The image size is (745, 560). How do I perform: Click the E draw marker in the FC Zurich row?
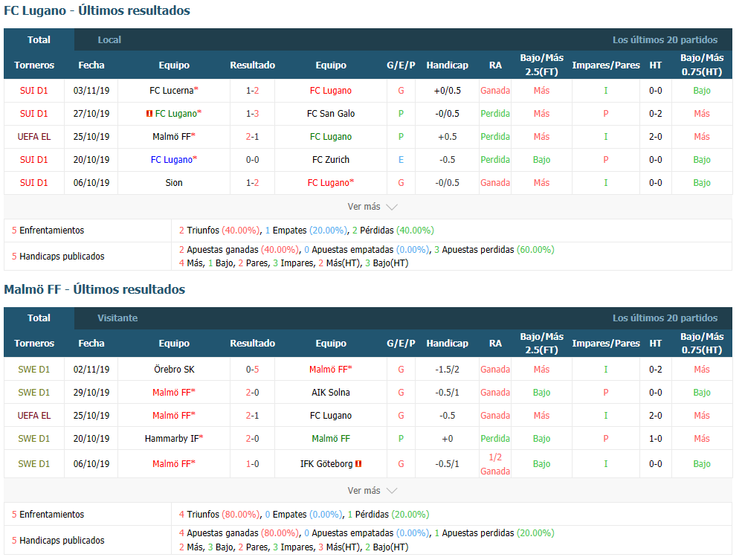coord(401,160)
